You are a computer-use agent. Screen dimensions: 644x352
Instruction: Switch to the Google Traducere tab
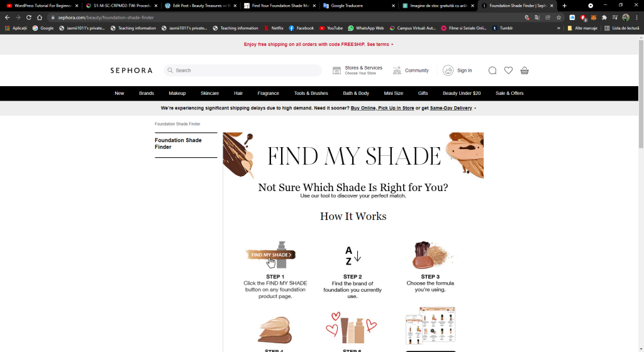358,6
